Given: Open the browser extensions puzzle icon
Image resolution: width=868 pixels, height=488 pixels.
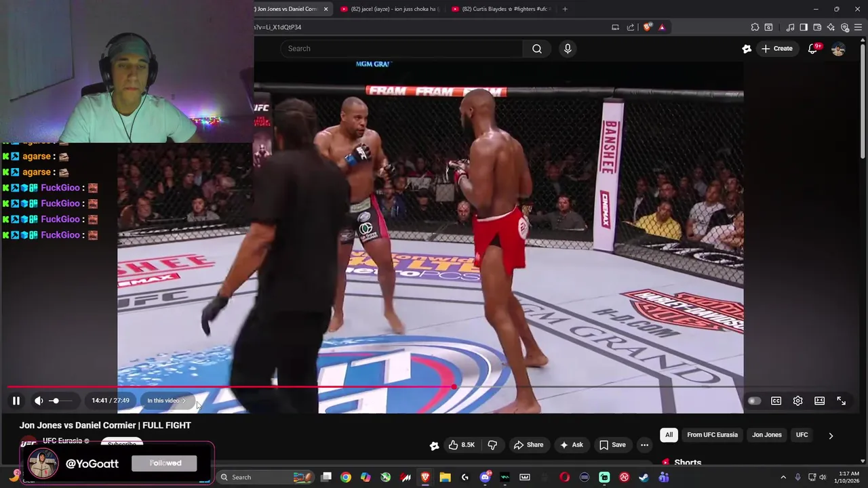Looking at the screenshot, I should 755,27.
